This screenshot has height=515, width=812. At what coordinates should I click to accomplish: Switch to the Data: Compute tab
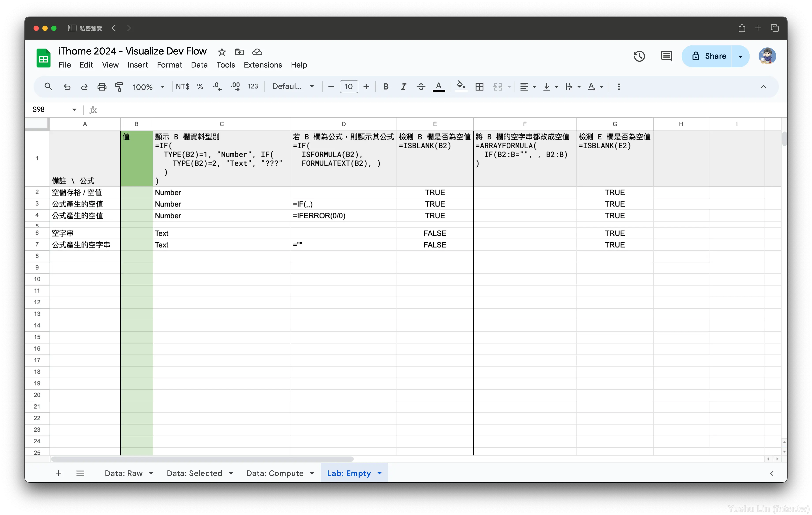pyautogui.click(x=275, y=473)
